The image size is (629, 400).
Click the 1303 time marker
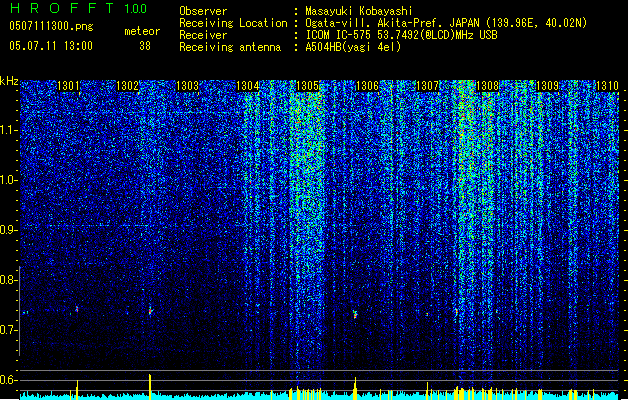187,86
